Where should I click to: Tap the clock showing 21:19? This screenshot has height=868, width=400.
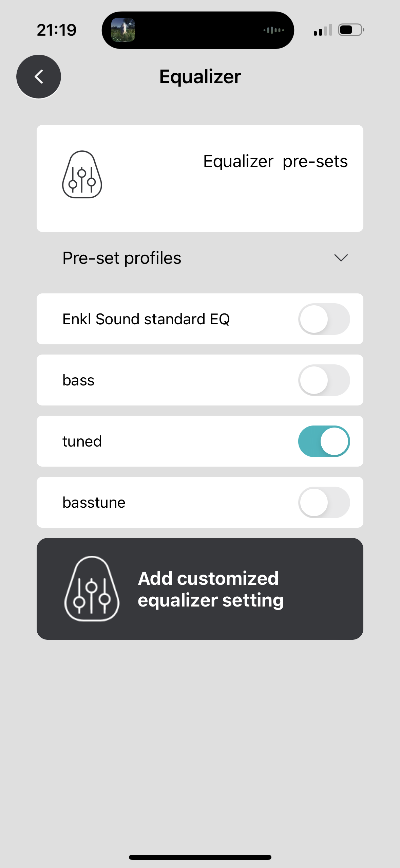(x=57, y=30)
